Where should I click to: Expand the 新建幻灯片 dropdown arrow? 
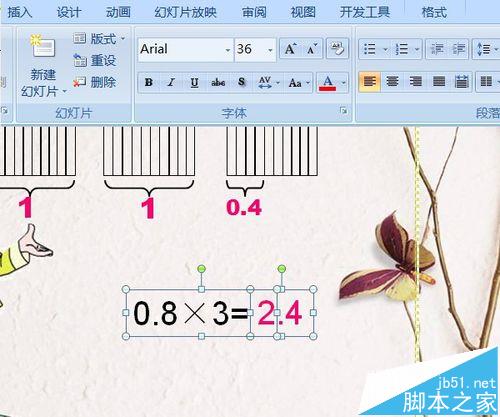[x=64, y=91]
